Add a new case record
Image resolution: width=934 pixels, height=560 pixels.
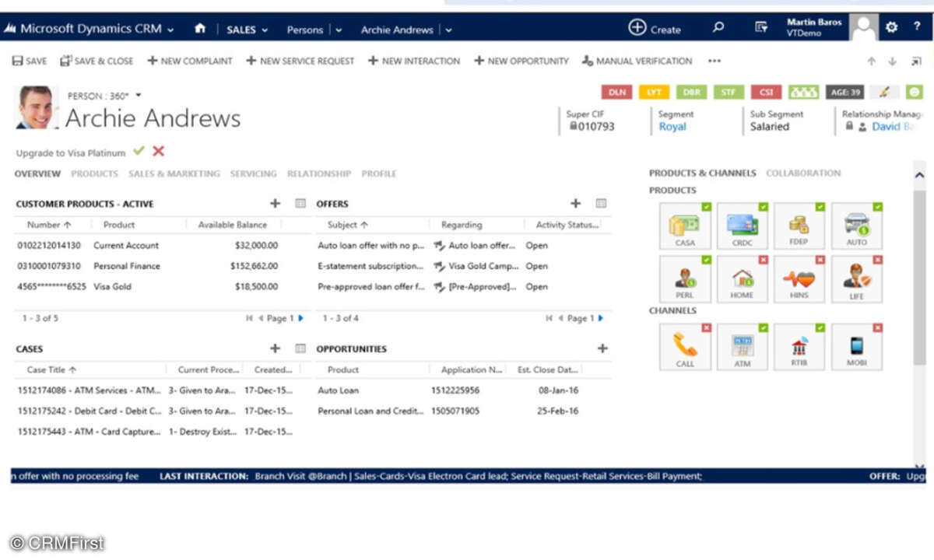(275, 349)
